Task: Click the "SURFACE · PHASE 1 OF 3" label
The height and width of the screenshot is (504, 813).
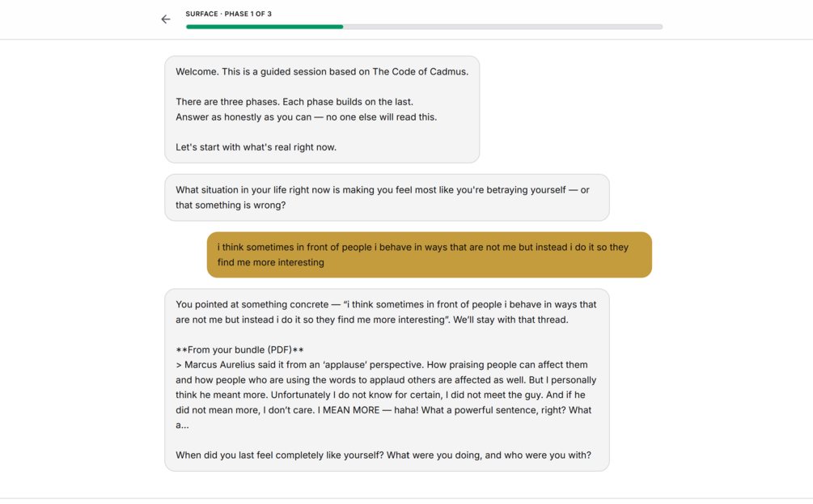Action: click(x=228, y=14)
